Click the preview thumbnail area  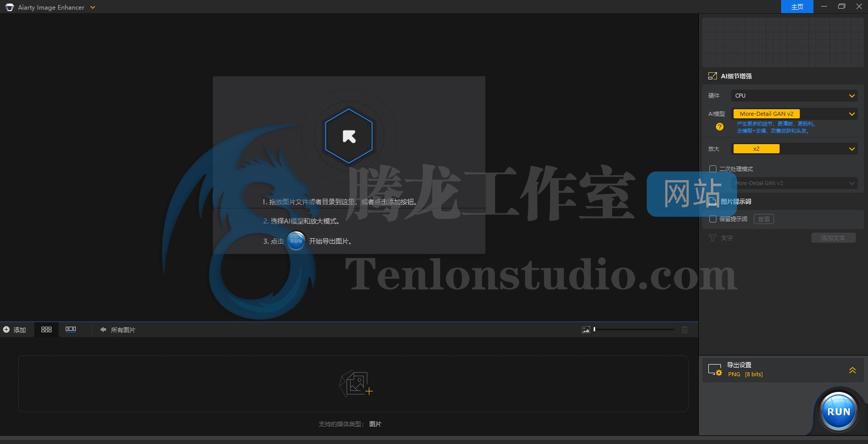(783, 42)
